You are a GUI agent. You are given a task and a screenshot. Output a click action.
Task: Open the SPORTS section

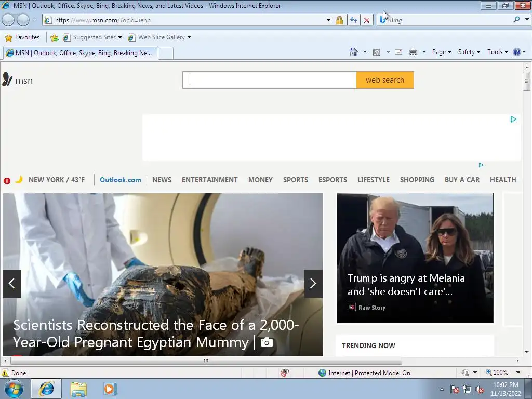[x=296, y=180]
